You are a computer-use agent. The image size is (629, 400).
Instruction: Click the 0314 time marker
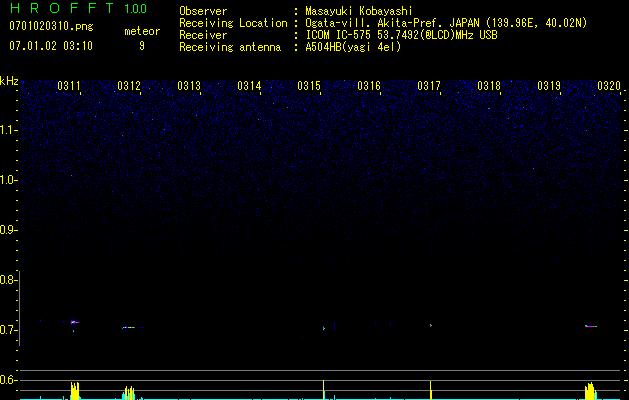(x=249, y=86)
